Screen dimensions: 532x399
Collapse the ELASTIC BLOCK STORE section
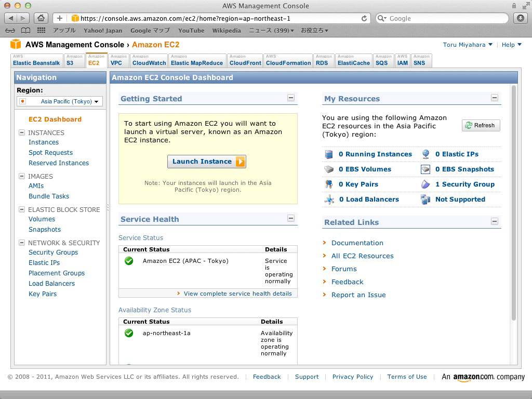[x=22, y=209]
